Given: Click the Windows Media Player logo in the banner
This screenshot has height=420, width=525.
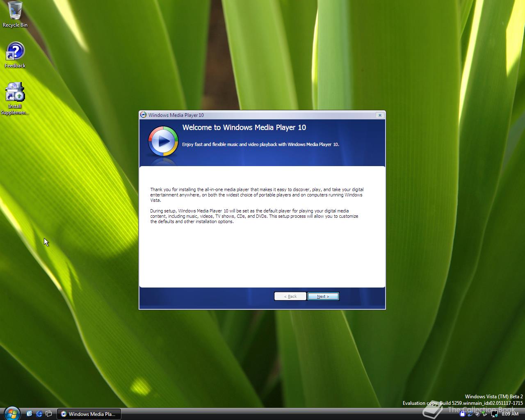Looking at the screenshot, I should click(x=163, y=141).
